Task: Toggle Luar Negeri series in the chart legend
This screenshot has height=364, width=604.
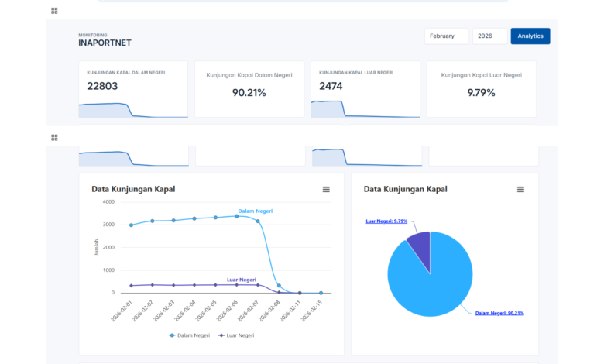Action: 236,335
